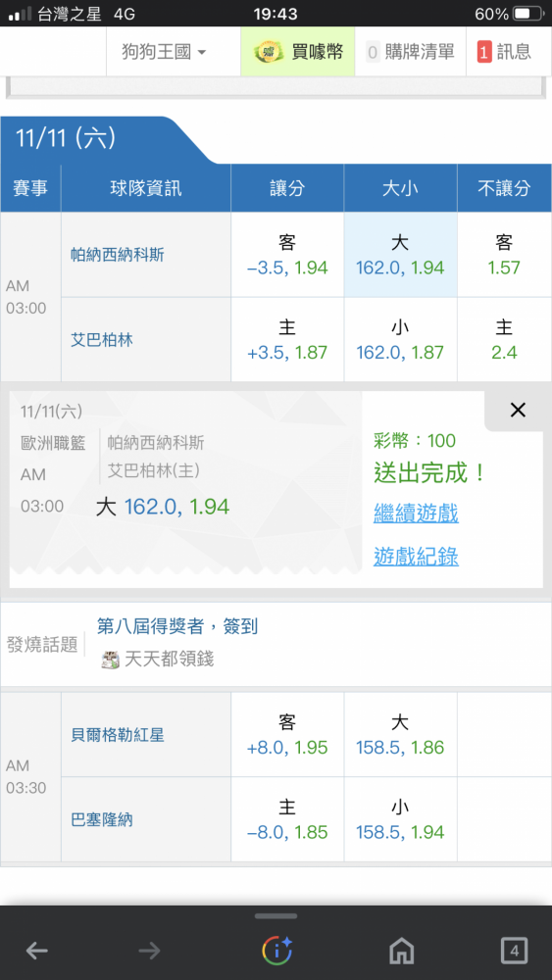Open team info for 貝爾格勒紅星
Image resolution: width=552 pixels, height=980 pixels.
(x=118, y=735)
